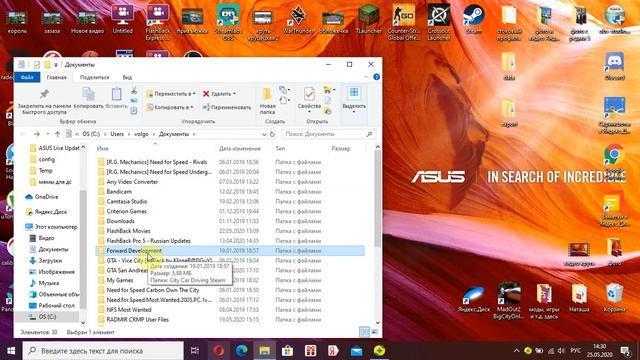This screenshot has width=640, height=360.
Task: Open the File tab
Action: (x=27, y=77)
